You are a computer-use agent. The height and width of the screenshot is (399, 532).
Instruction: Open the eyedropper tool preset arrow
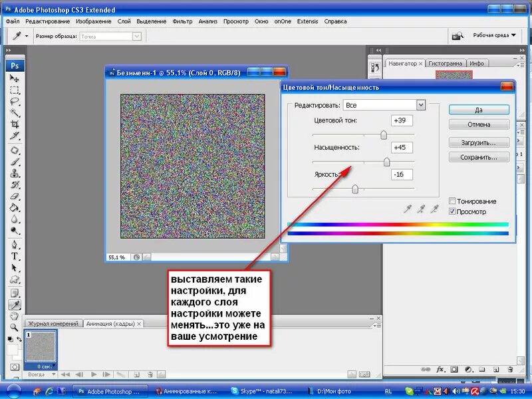[27, 36]
